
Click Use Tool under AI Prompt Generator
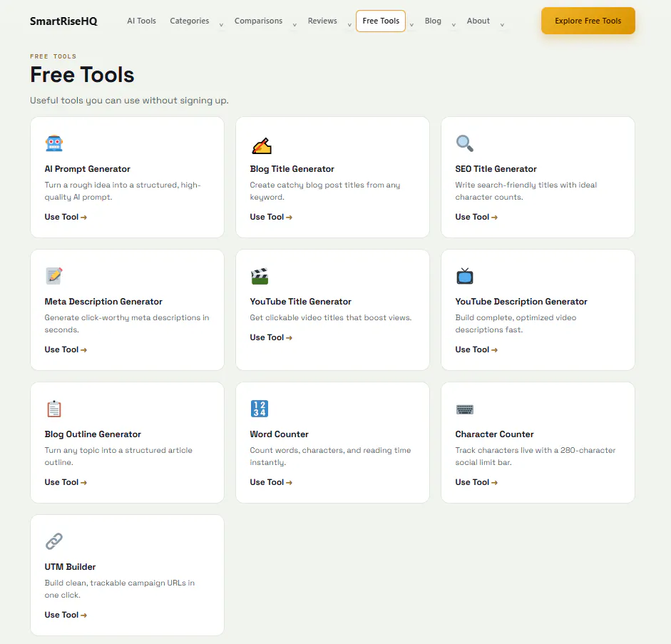[66, 217]
